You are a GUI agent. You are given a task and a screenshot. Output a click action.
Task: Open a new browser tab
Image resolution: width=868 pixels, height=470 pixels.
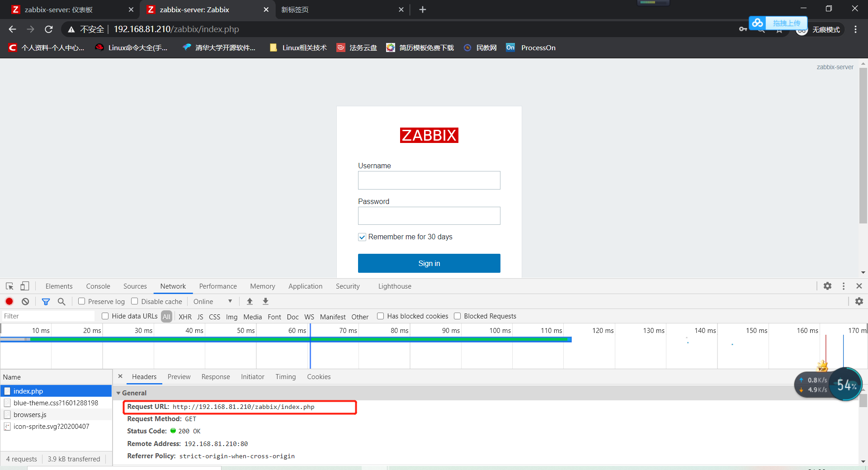coord(423,9)
